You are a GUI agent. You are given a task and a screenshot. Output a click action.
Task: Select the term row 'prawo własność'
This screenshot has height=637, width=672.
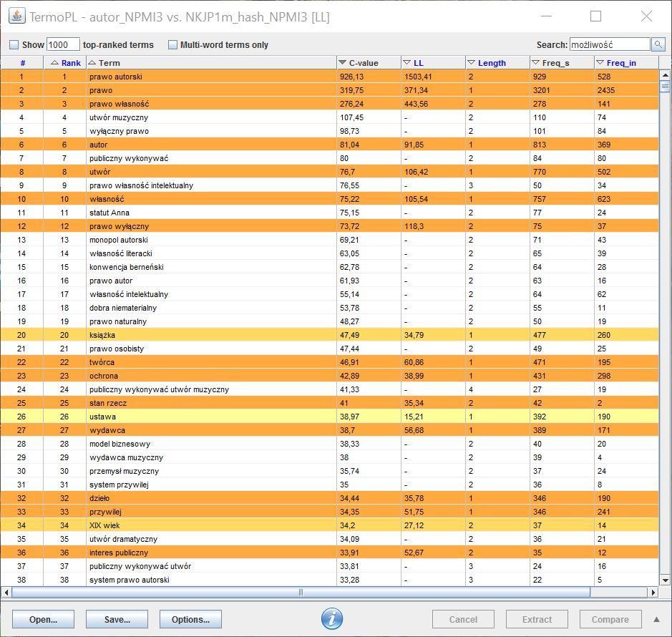pos(330,104)
